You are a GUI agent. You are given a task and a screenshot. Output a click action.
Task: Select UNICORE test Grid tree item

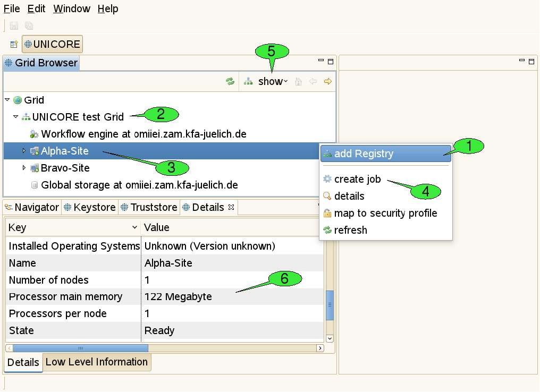pyautogui.click(x=73, y=117)
